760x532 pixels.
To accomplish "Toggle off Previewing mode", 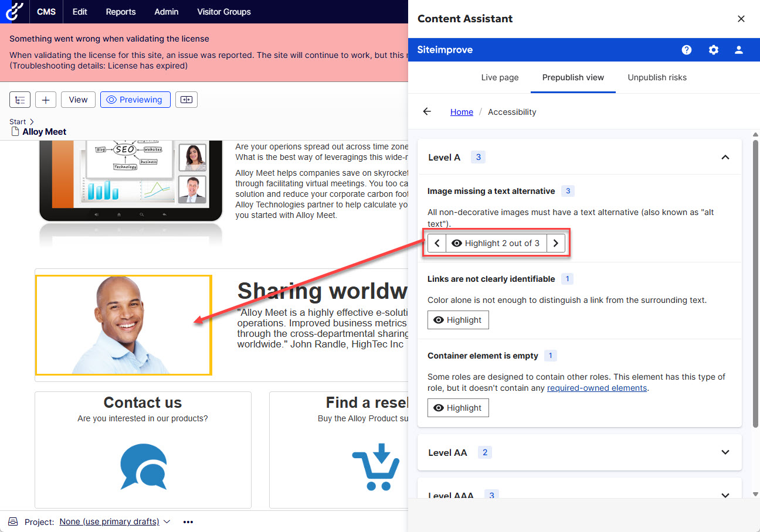I will [135, 99].
